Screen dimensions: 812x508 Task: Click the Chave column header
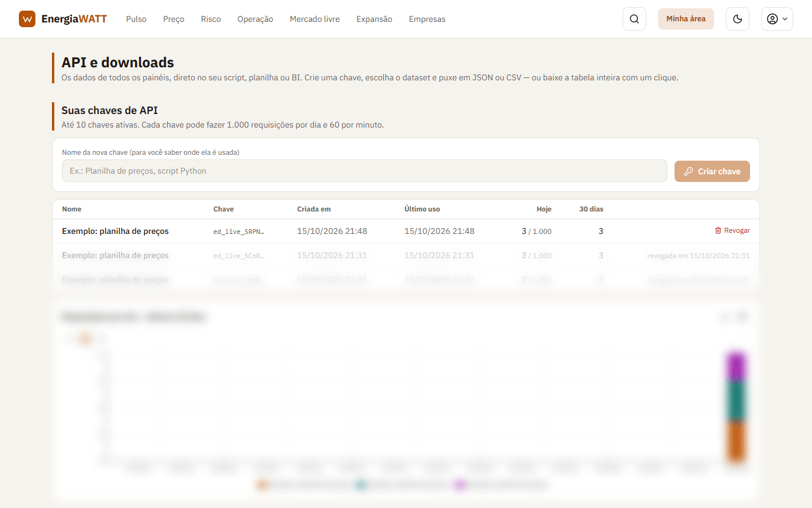(x=224, y=209)
